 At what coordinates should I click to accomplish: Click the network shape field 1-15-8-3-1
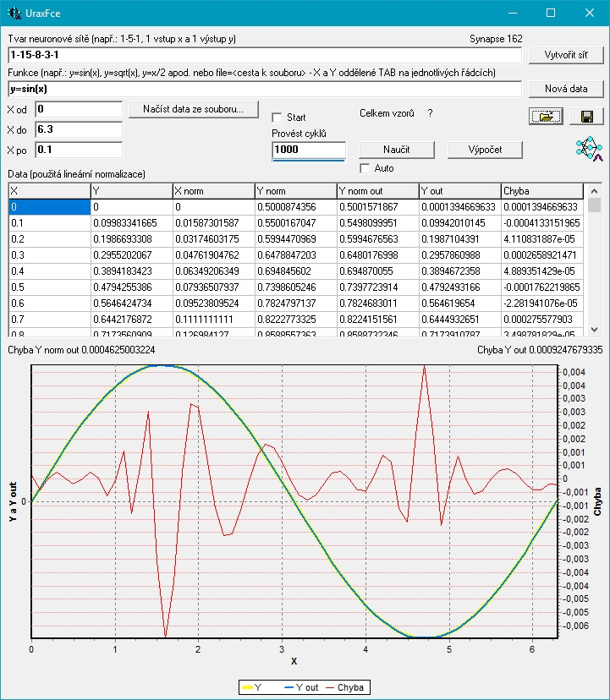pyautogui.click(x=265, y=55)
